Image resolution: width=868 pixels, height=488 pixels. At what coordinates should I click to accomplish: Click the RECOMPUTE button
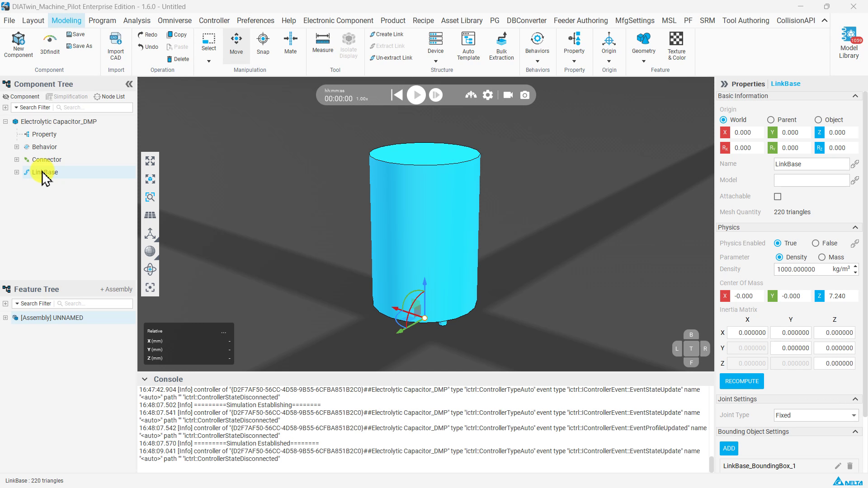[x=742, y=381]
